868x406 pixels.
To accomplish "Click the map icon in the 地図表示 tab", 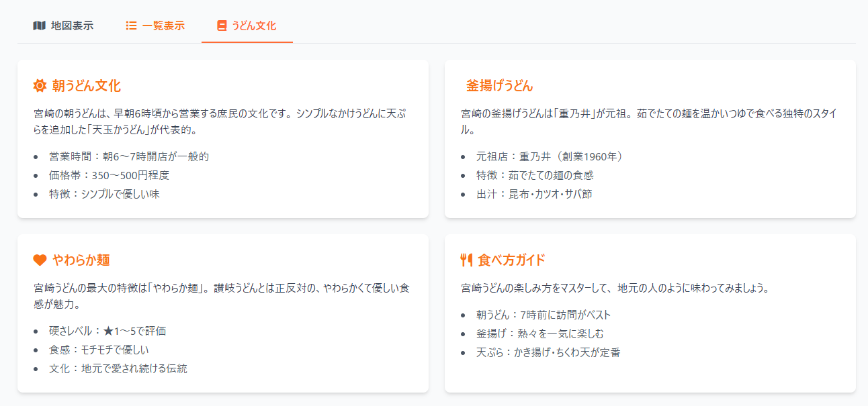I will coord(39,26).
